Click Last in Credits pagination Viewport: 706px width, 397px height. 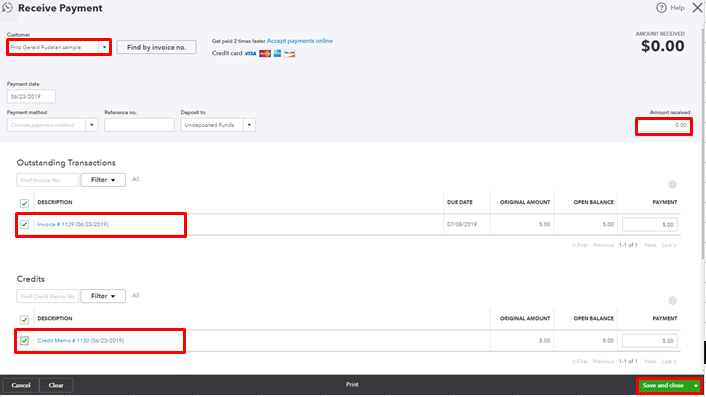point(669,361)
